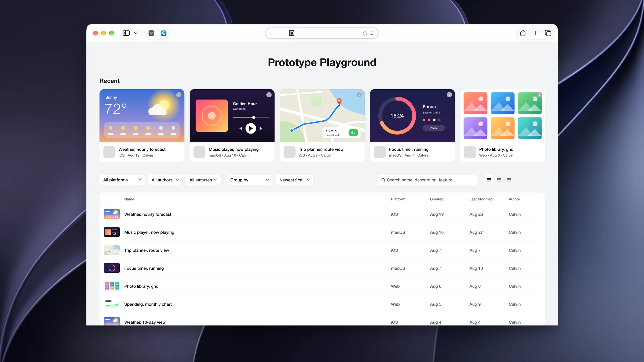This screenshot has width=644, height=362.
Task: Click the green Go button on map preview
Action: pos(353,133)
